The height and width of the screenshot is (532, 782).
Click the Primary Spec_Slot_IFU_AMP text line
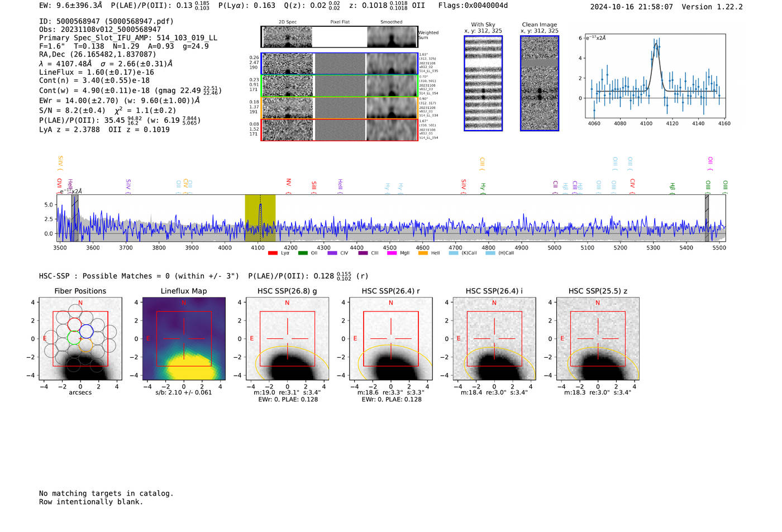128,38
